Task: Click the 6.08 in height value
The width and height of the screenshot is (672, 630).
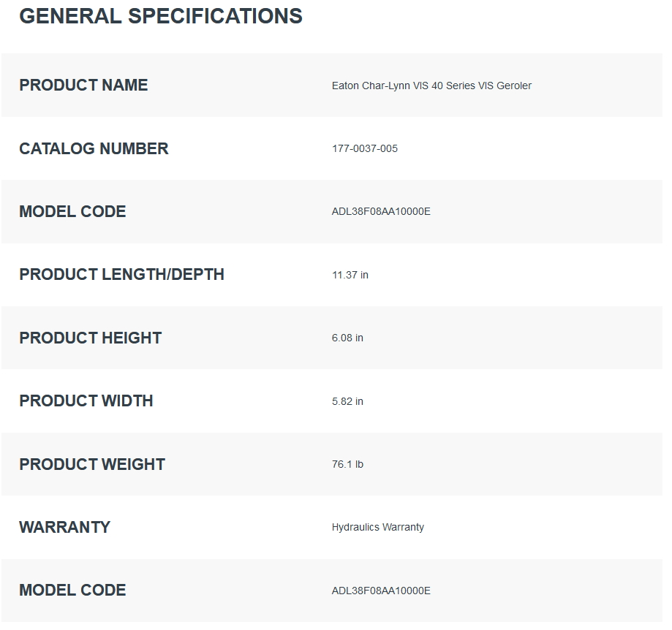Action: pyautogui.click(x=347, y=338)
